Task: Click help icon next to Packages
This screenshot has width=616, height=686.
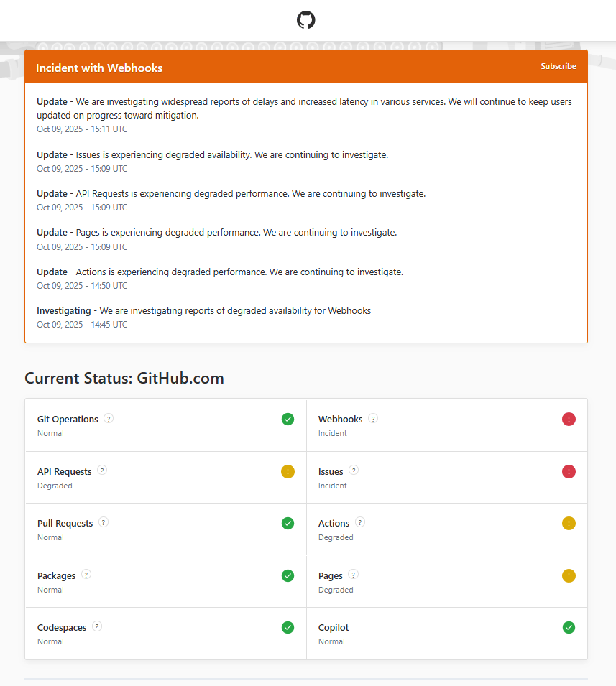Action: click(86, 575)
